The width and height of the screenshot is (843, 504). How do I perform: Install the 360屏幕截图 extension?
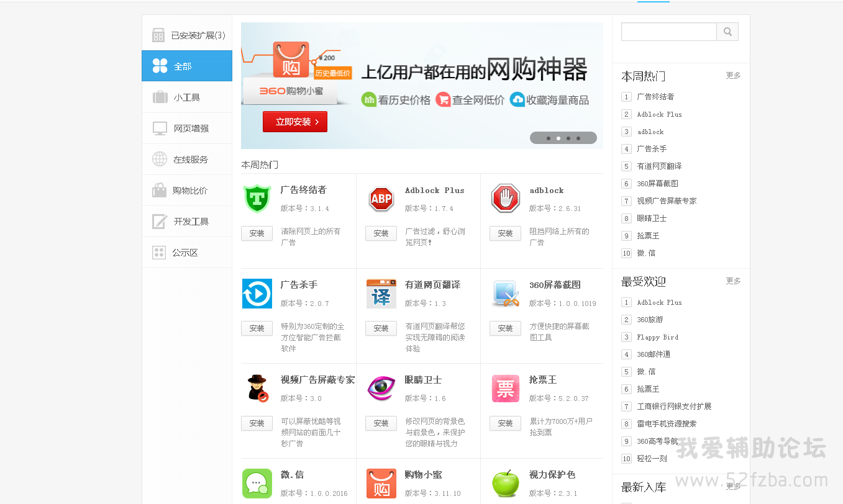click(x=505, y=328)
